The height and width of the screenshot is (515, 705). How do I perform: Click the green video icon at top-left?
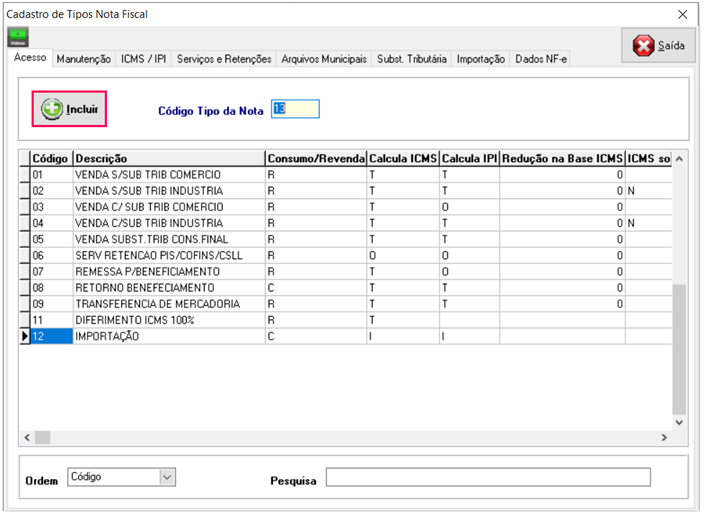click(x=17, y=37)
